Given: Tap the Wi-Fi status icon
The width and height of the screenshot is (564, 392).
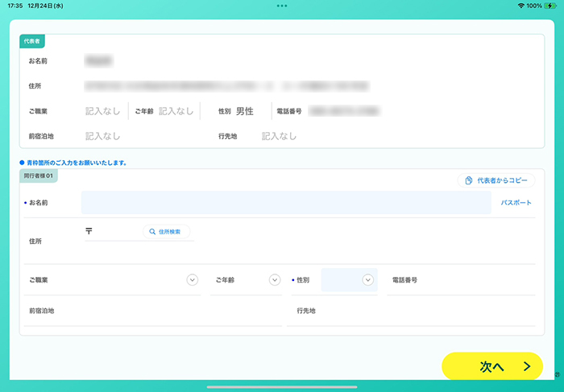Looking at the screenshot, I should (520, 6).
